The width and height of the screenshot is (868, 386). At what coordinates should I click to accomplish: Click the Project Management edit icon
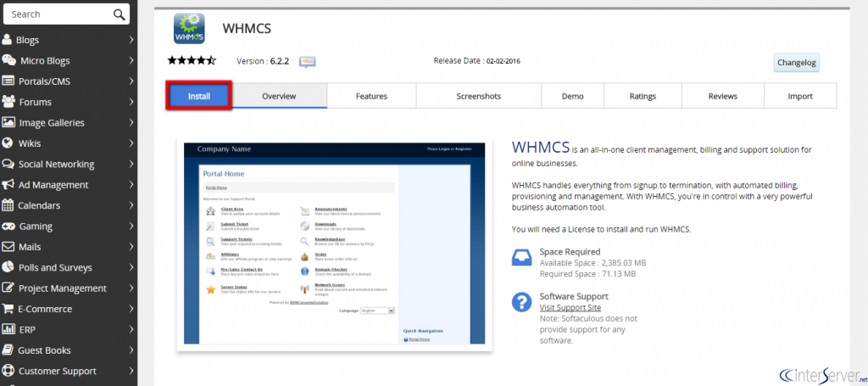coord(8,288)
